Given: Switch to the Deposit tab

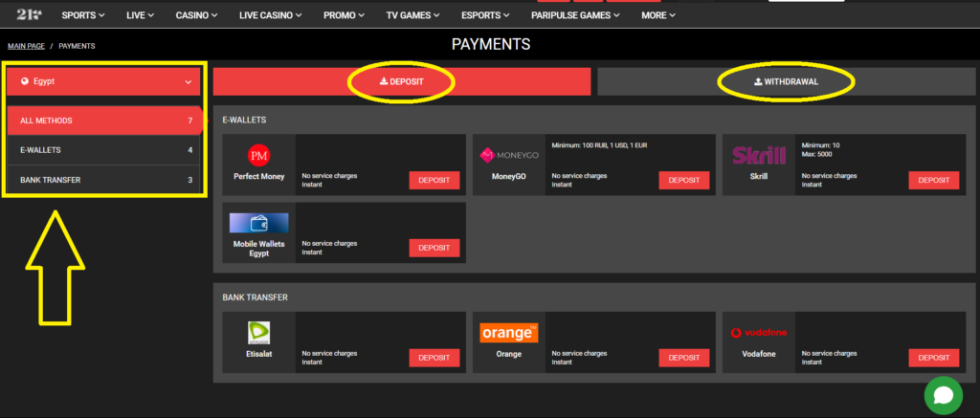Looking at the screenshot, I should [x=402, y=82].
